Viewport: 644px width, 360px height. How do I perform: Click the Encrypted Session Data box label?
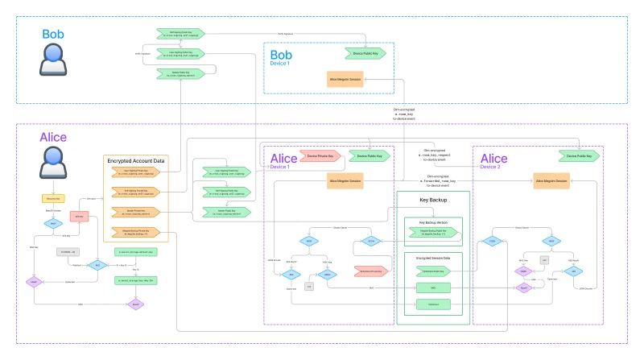[x=432, y=259]
